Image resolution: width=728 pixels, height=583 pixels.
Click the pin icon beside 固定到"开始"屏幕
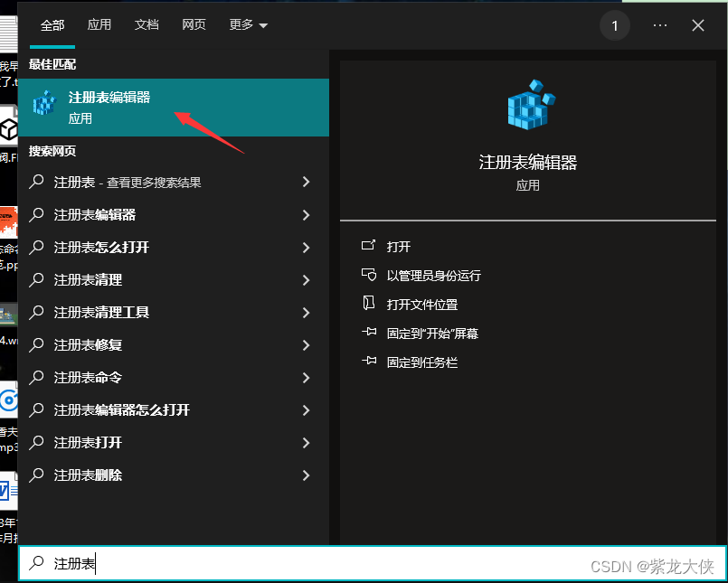369,333
